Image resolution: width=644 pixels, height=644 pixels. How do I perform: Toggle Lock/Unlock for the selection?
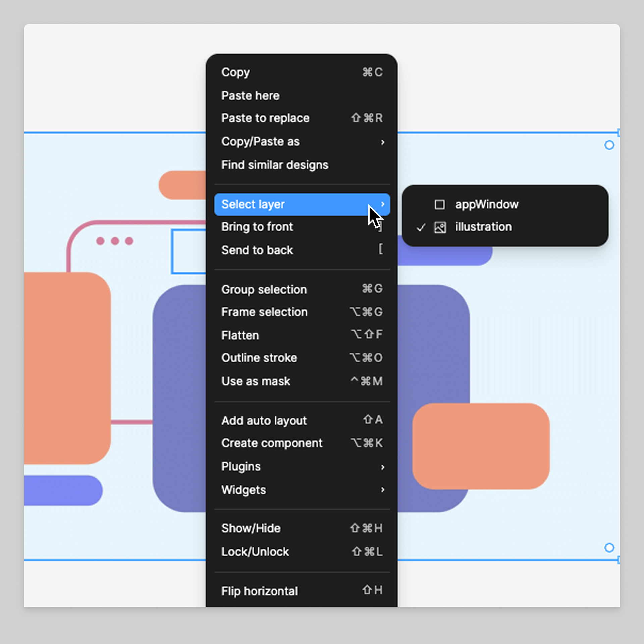click(255, 552)
